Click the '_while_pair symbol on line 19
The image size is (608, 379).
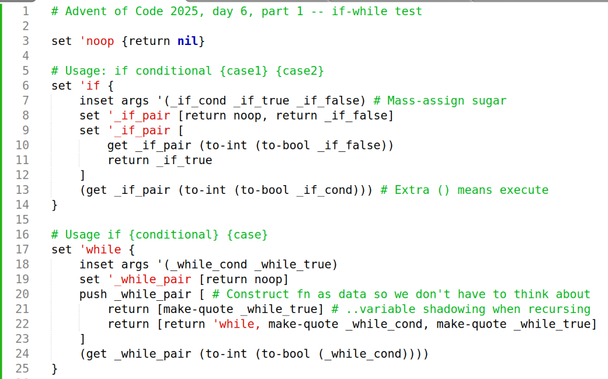coord(150,279)
